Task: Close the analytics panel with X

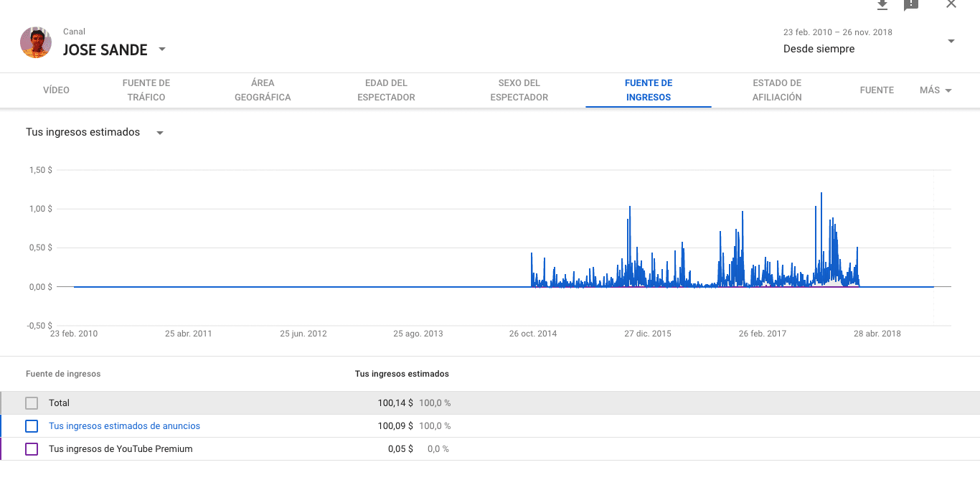Action: point(951,4)
